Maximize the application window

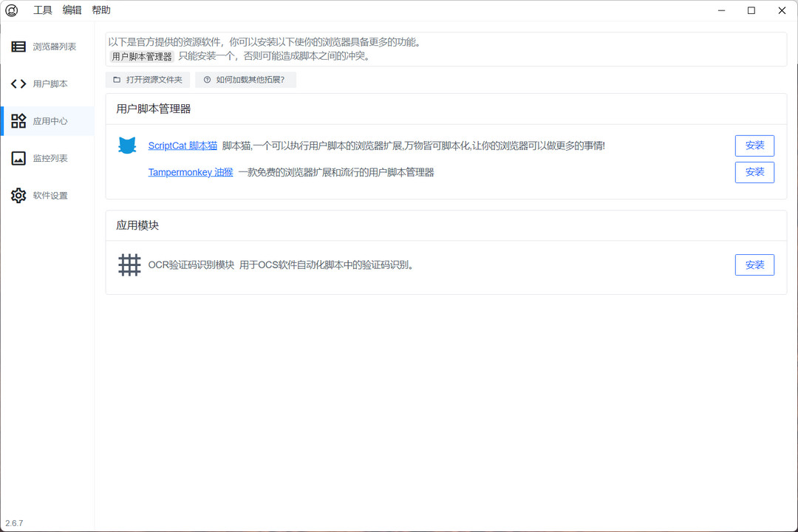[x=751, y=10]
